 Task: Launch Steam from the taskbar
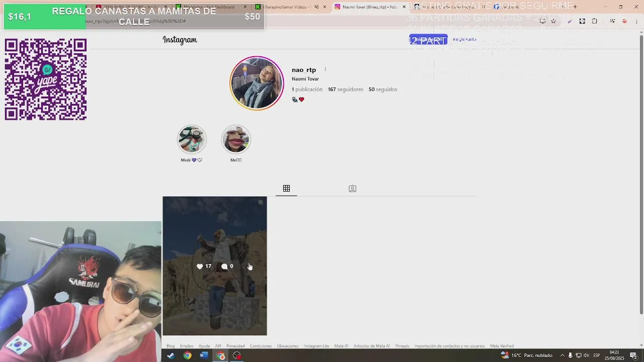(171, 355)
